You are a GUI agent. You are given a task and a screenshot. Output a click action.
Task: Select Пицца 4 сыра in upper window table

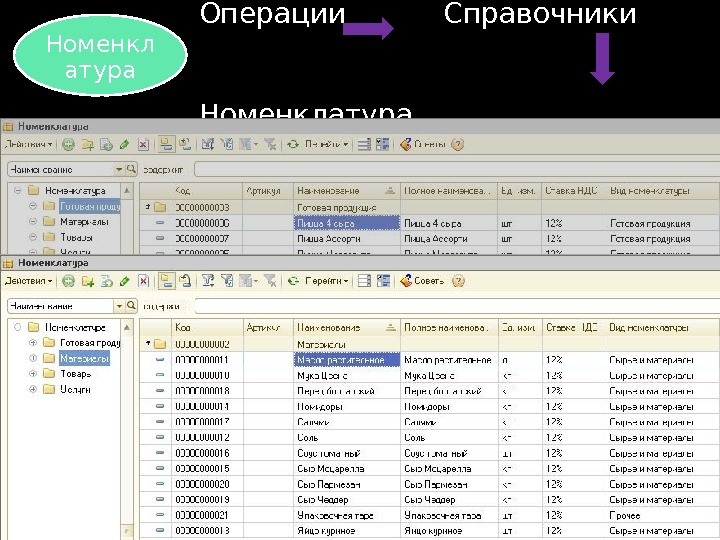tap(347, 223)
